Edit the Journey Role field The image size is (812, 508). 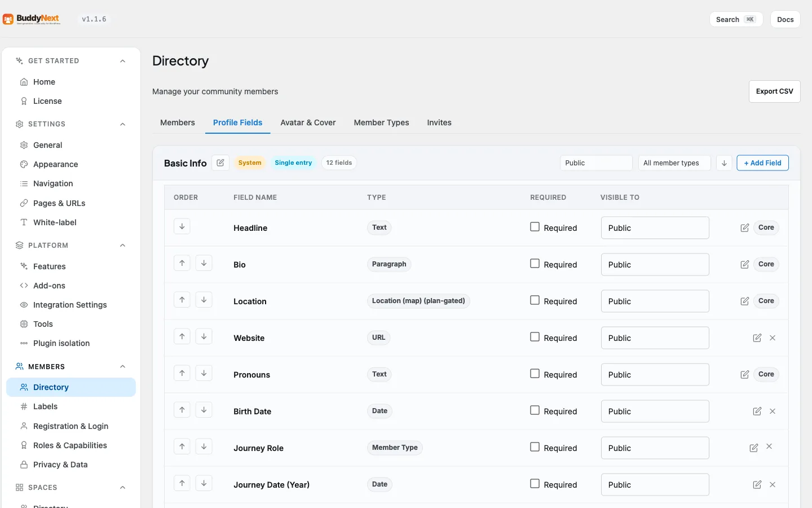click(753, 448)
